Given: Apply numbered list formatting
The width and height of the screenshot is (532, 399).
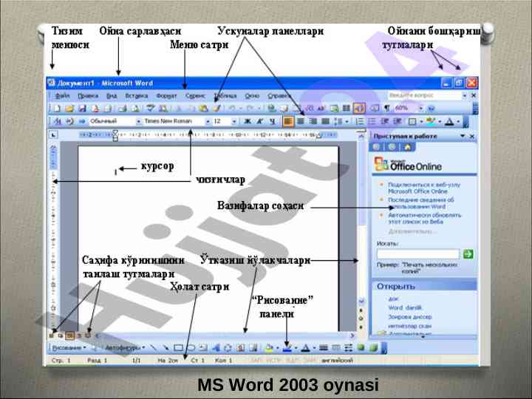Looking at the screenshot, I should (x=360, y=121).
